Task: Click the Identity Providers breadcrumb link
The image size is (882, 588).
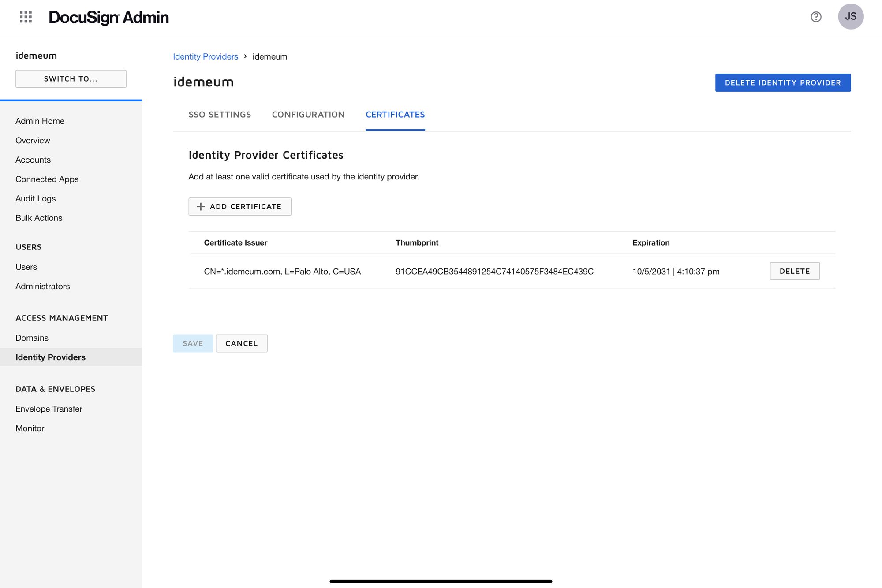Action: point(206,56)
